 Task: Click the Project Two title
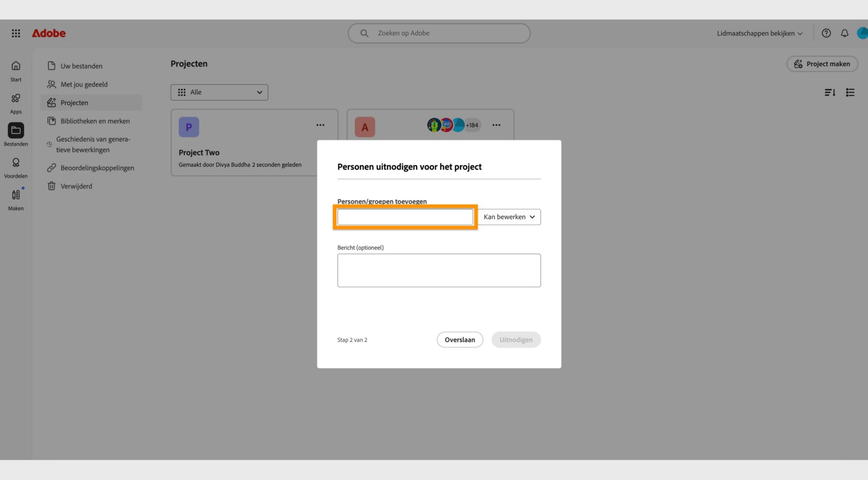click(199, 153)
